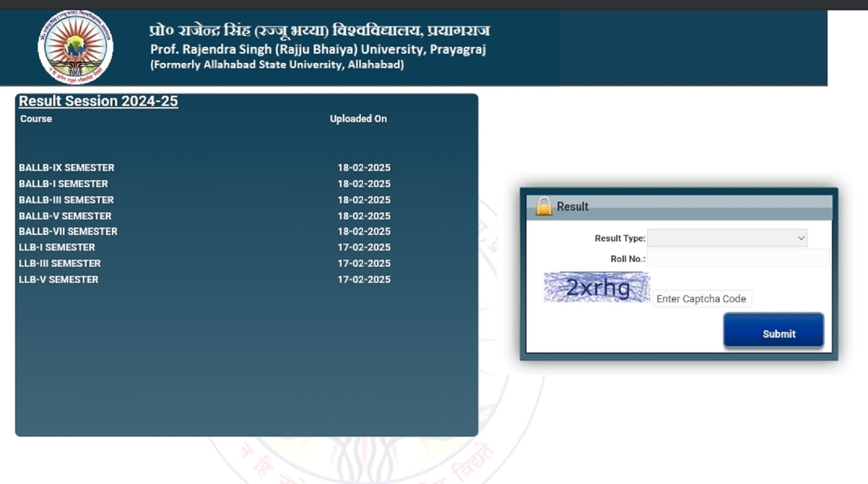Open BALLB-IX SEMESTER result
The image size is (868, 484).
click(67, 168)
